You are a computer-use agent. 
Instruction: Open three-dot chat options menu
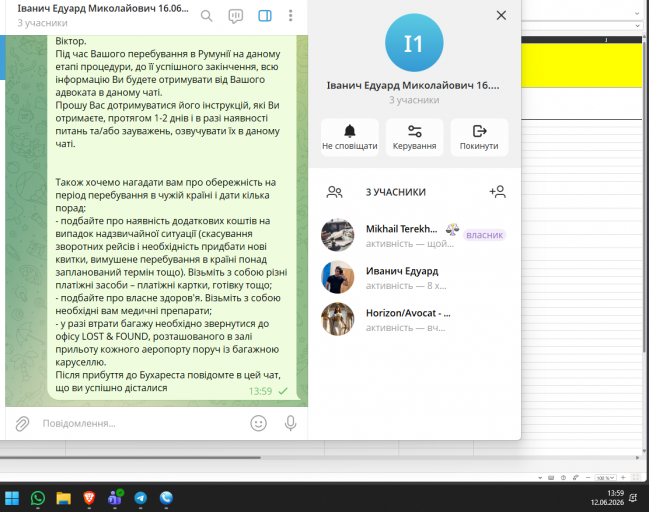[291, 16]
